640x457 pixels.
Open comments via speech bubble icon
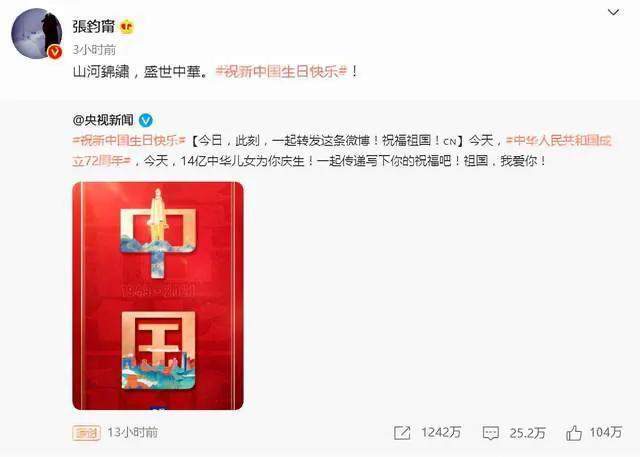coord(490,433)
